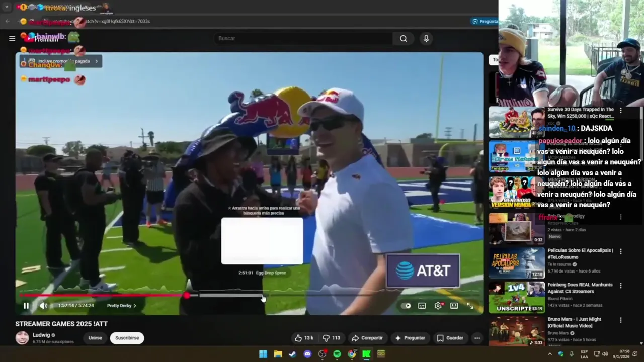Open options for the Peliculas Apocalipsis video
This screenshot has height=362, width=644.
click(621, 251)
